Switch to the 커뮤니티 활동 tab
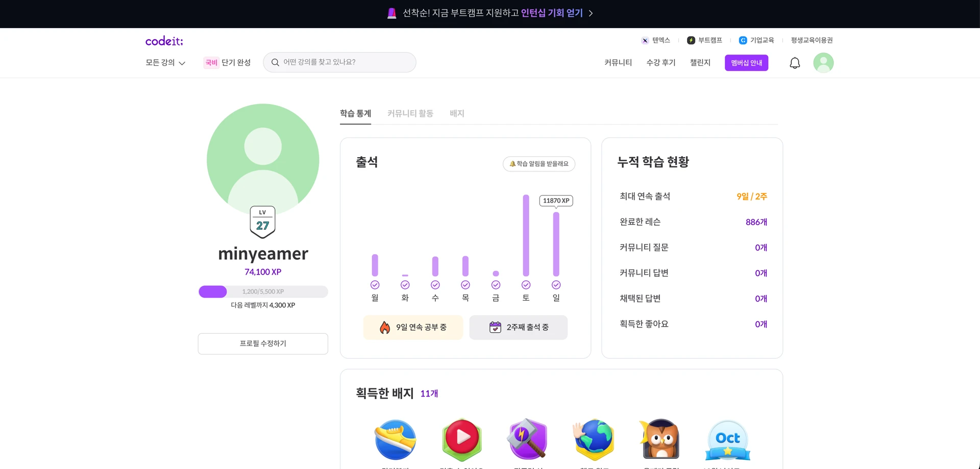Viewport: 980px width, 469px height. 410,113
